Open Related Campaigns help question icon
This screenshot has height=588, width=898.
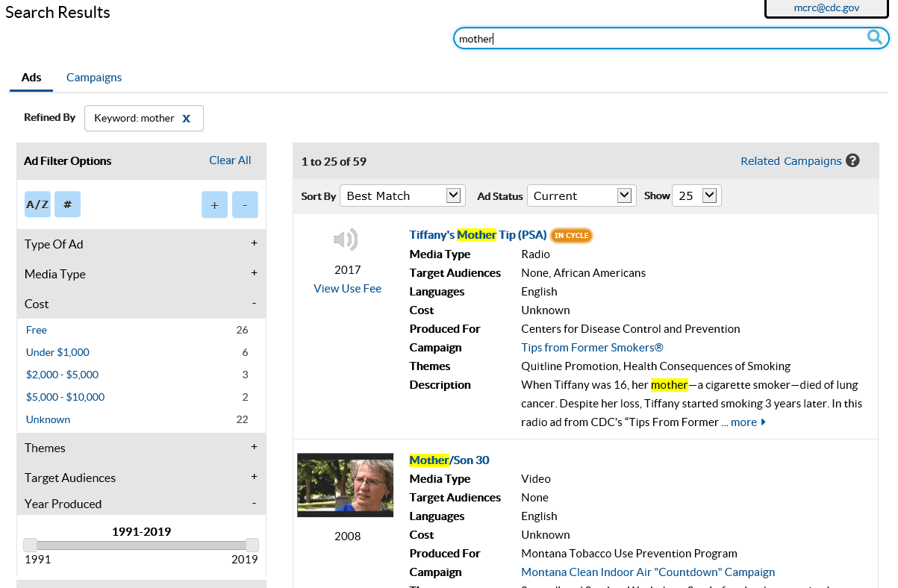[852, 161]
